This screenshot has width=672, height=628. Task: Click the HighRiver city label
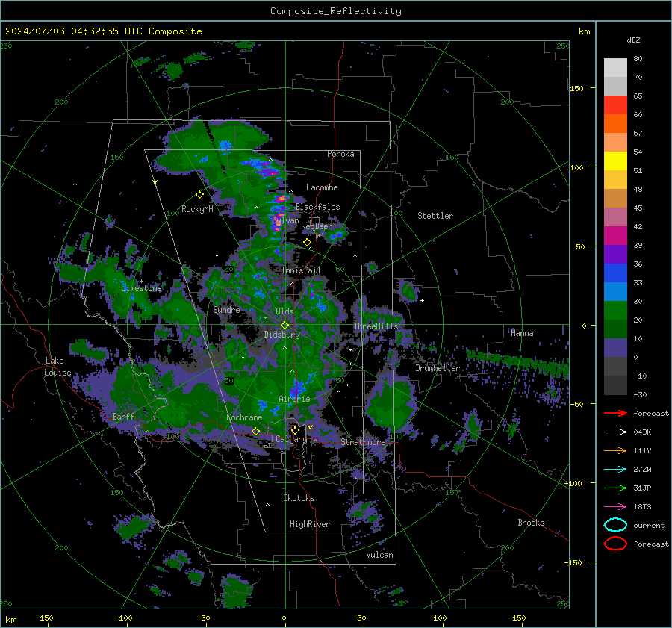(x=310, y=524)
